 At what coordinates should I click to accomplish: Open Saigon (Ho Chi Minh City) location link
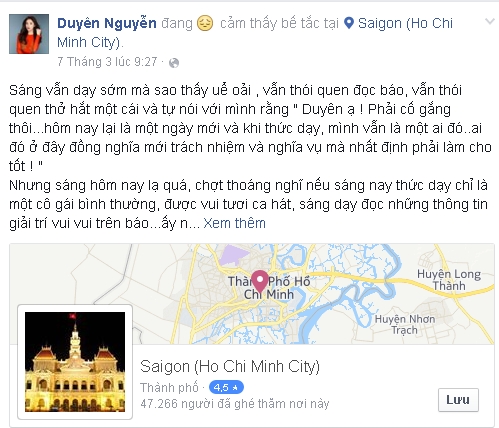coord(255,33)
